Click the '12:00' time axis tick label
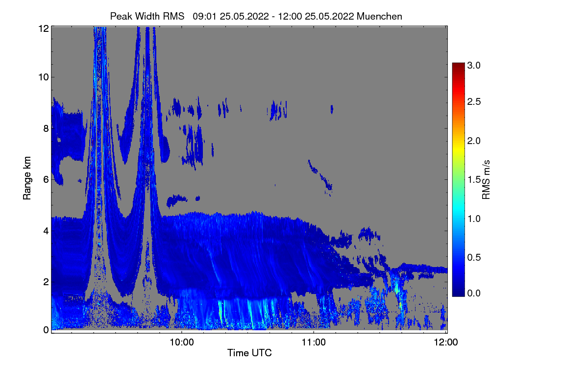Screen dimensions: 588x392 coord(445,343)
